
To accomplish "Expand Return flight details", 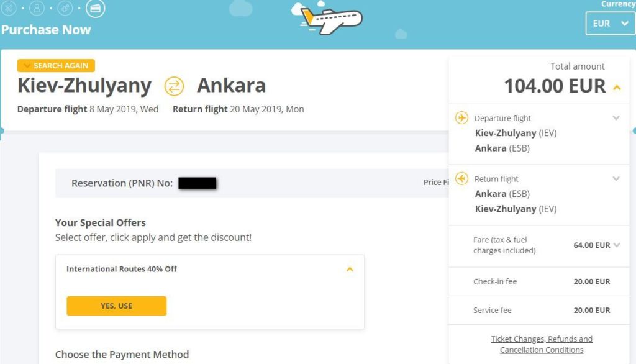I will pos(616,178).
